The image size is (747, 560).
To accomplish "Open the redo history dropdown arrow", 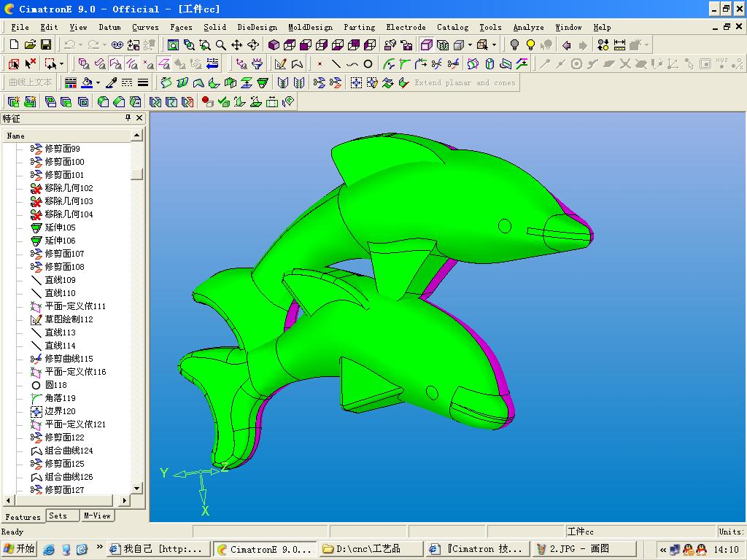I will 104,44.
